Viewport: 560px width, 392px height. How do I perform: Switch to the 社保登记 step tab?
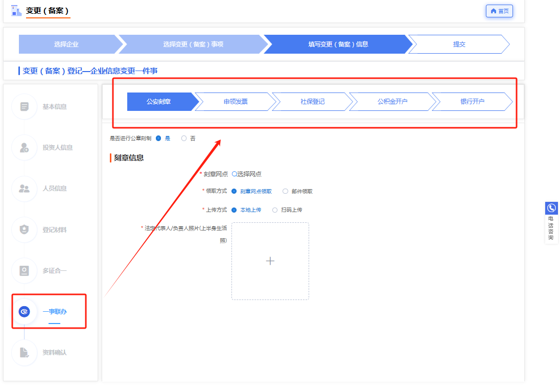(312, 102)
